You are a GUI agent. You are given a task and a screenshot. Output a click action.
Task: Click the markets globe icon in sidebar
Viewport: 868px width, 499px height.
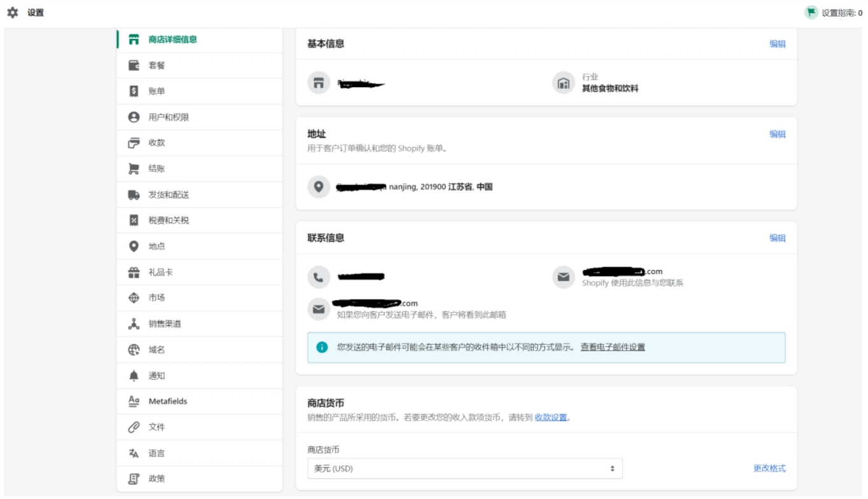coord(134,297)
